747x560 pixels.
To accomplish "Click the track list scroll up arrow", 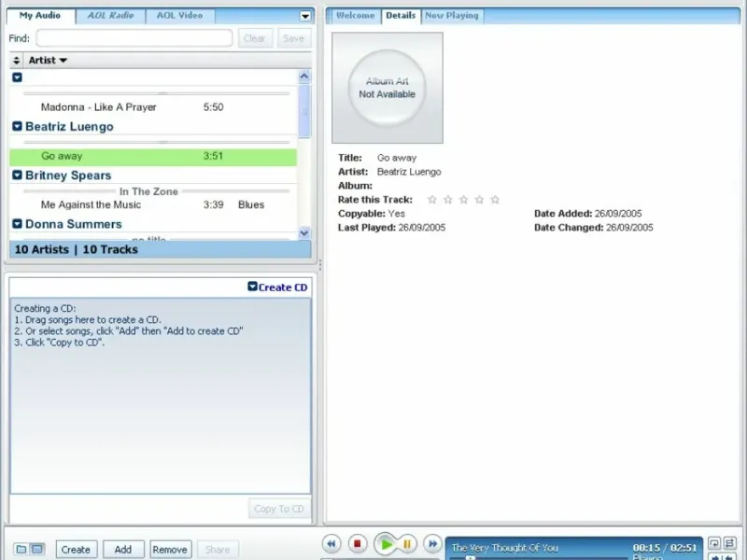I will point(304,77).
